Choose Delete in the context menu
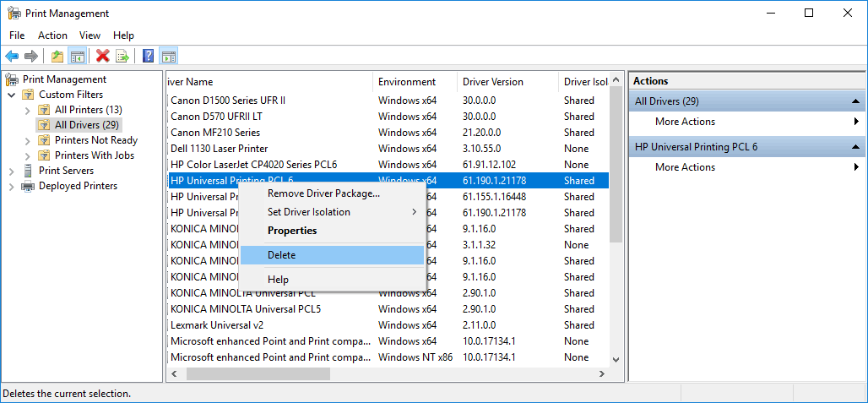 click(332, 255)
